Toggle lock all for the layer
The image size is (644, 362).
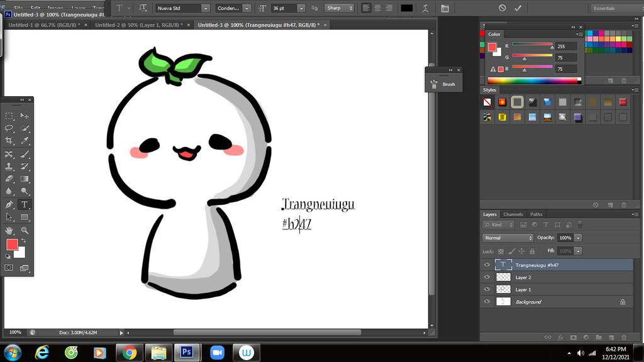[x=532, y=251]
